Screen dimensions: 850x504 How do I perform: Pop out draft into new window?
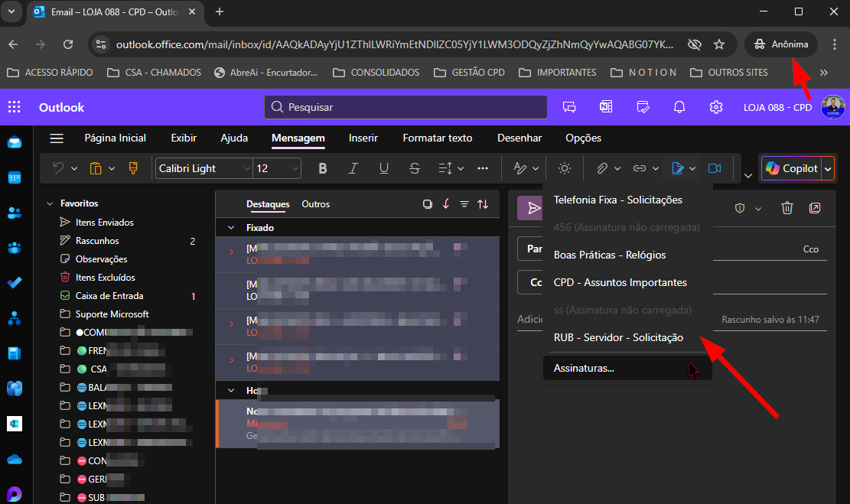tap(815, 208)
